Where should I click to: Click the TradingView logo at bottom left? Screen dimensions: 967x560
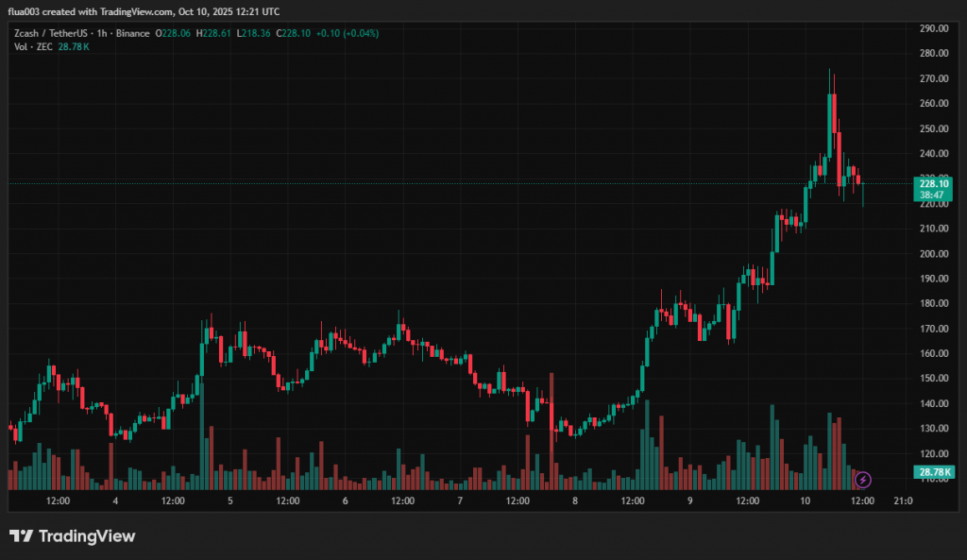(x=73, y=536)
